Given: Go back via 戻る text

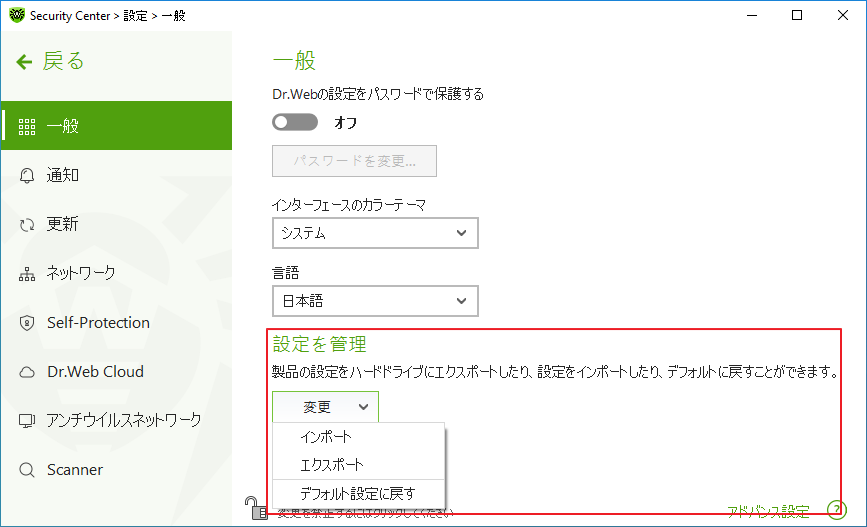Looking at the screenshot, I should click(63, 61).
